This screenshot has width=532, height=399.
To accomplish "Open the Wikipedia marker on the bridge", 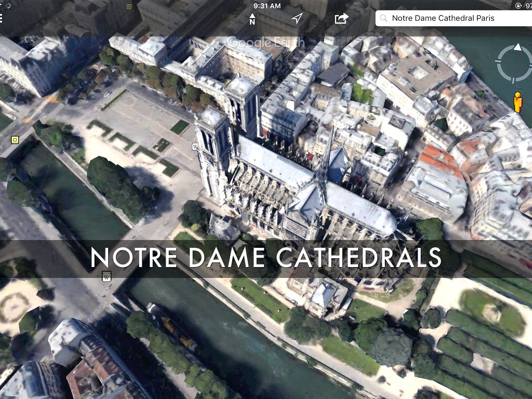I will click(107, 276).
